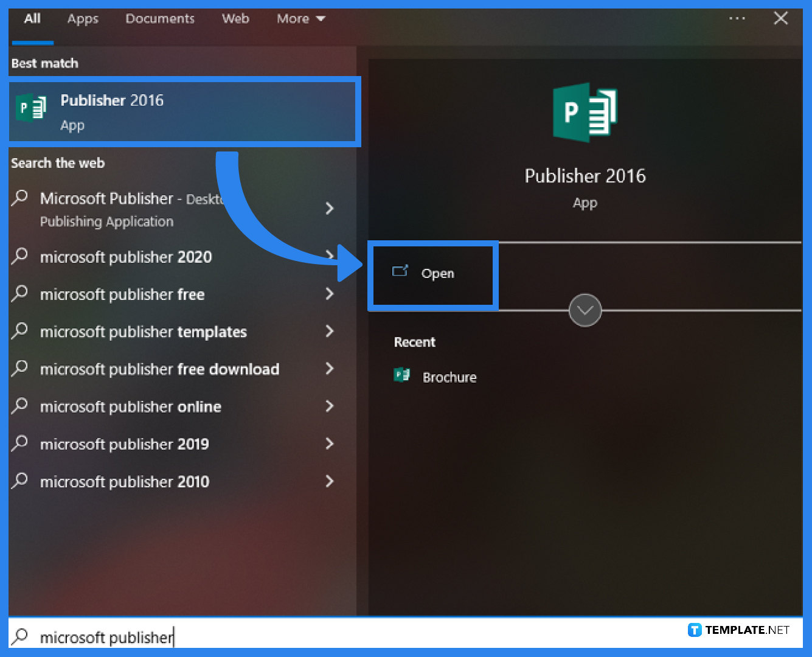Click the search icon in the search bar
812x657 pixels.
coord(20,636)
